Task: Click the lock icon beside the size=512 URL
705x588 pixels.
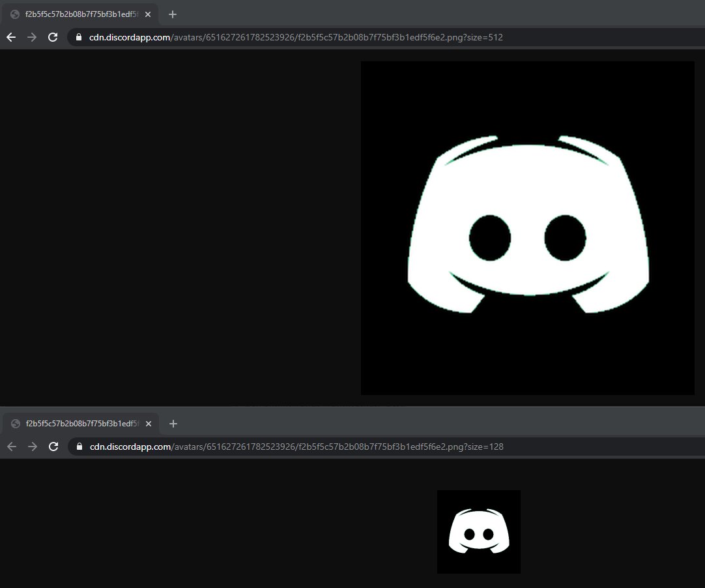Action: tap(79, 37)
